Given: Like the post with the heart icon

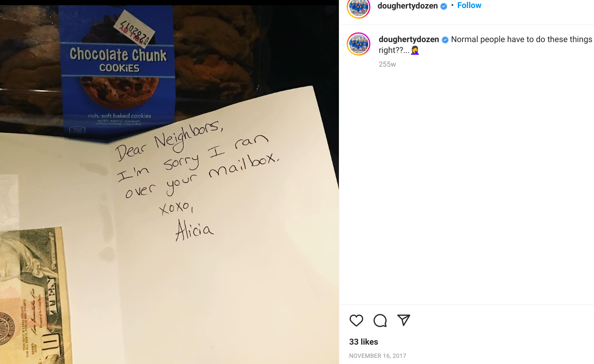Looking at the screenshot, I should 356,321.
